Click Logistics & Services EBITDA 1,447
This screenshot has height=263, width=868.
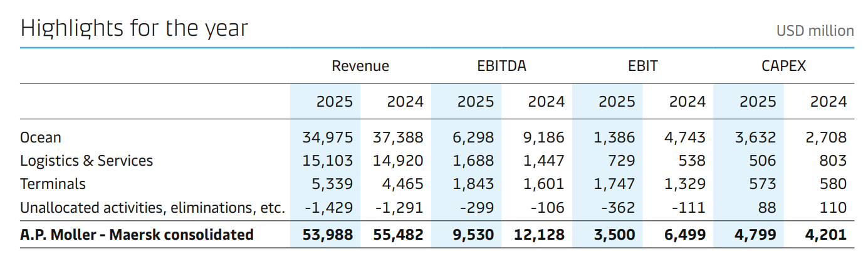(543, 161)
